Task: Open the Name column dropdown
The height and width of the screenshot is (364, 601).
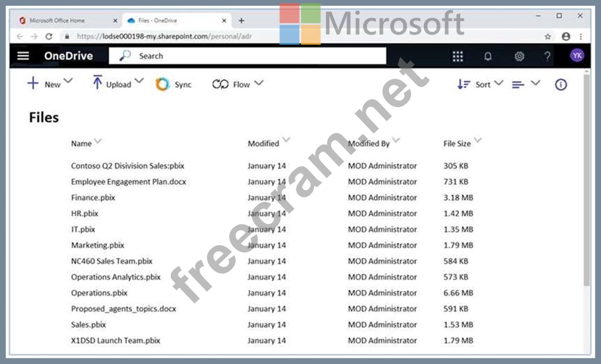Action: pyautogui.click(x=98, y=141)
